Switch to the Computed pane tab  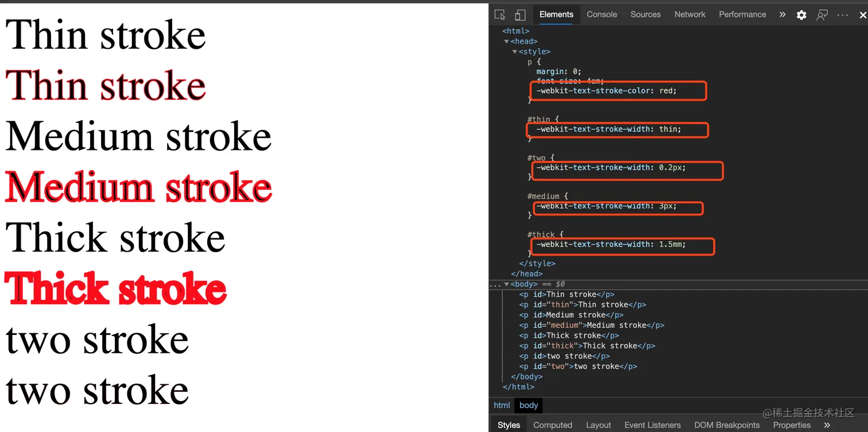pos(553,425)
